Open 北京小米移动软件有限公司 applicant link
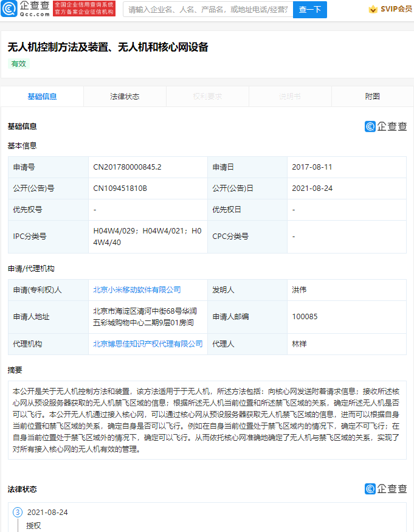The image size is (414, 532). pos(137,290)
